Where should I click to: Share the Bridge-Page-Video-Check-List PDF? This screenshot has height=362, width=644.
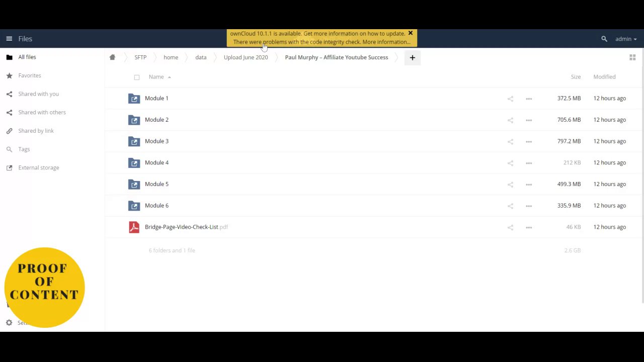click(x=510, y=228)
